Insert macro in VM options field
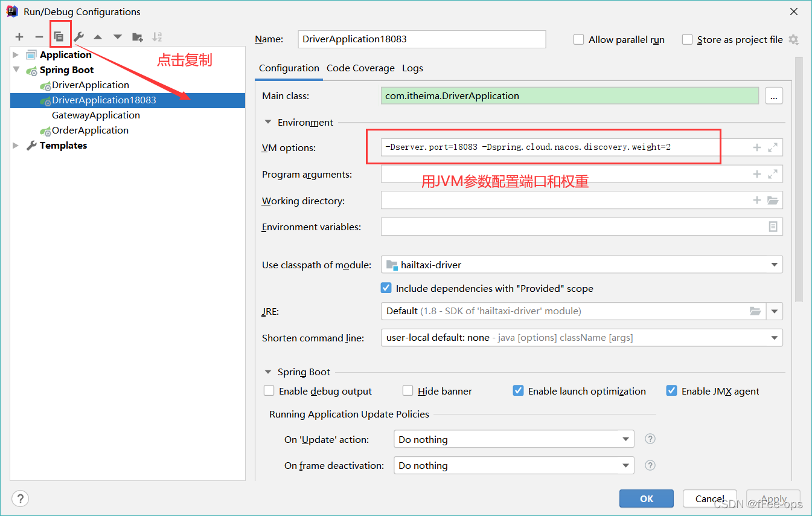 tap(756, 147)
